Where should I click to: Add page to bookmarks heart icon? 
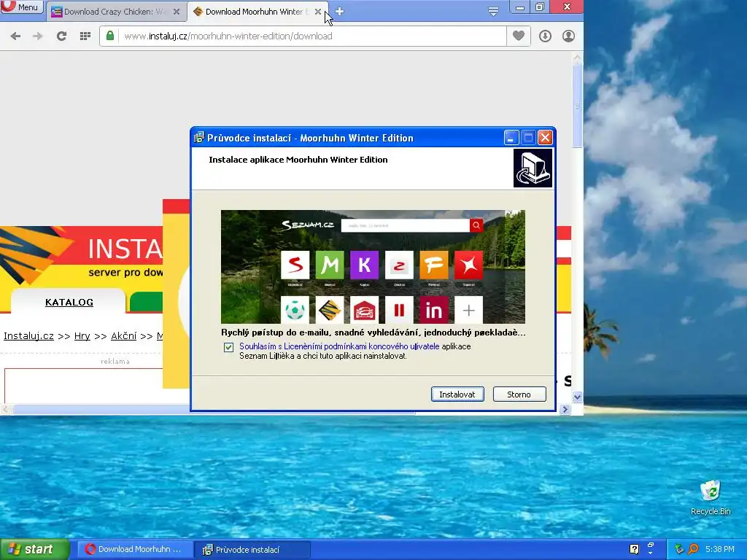coord(519,36)
